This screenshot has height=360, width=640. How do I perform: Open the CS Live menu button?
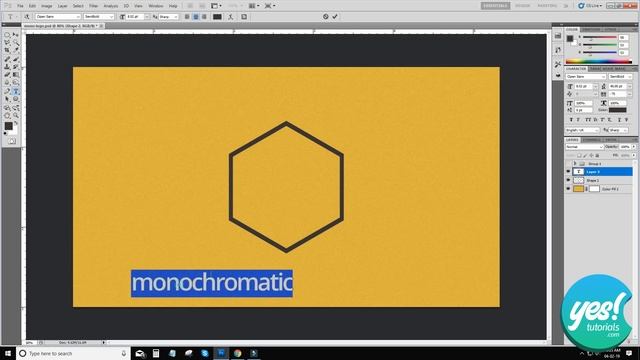pyautogui.click(x=590, y=6)
